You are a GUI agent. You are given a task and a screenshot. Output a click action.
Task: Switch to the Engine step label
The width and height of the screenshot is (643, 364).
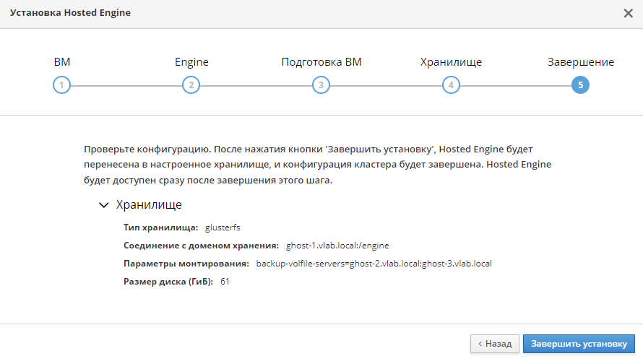[x=191, y=62]
